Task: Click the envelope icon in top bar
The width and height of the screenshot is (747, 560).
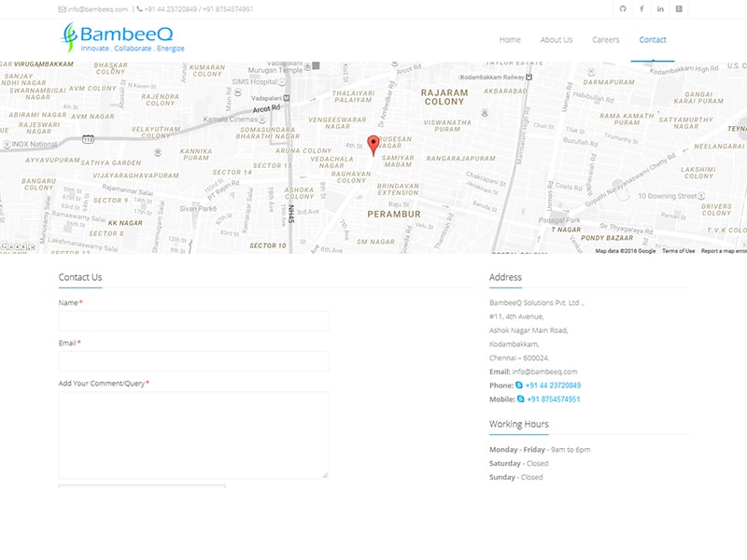Action: click(x=62, y=9)
